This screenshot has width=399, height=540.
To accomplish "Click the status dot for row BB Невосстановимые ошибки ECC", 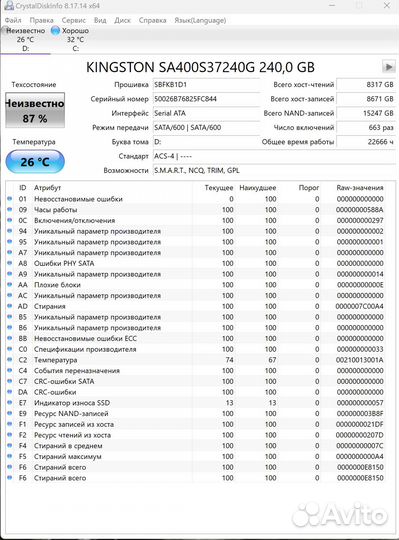I will click(10, 338).
